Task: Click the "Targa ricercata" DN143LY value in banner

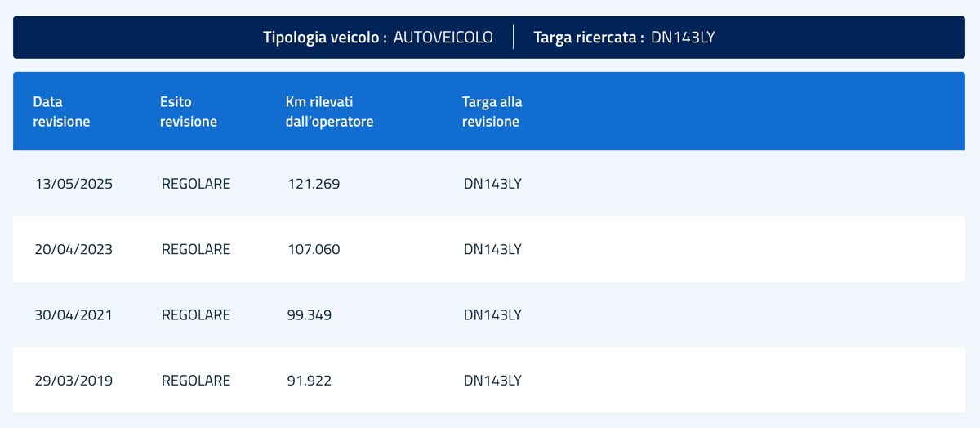Action: (683, 38)
